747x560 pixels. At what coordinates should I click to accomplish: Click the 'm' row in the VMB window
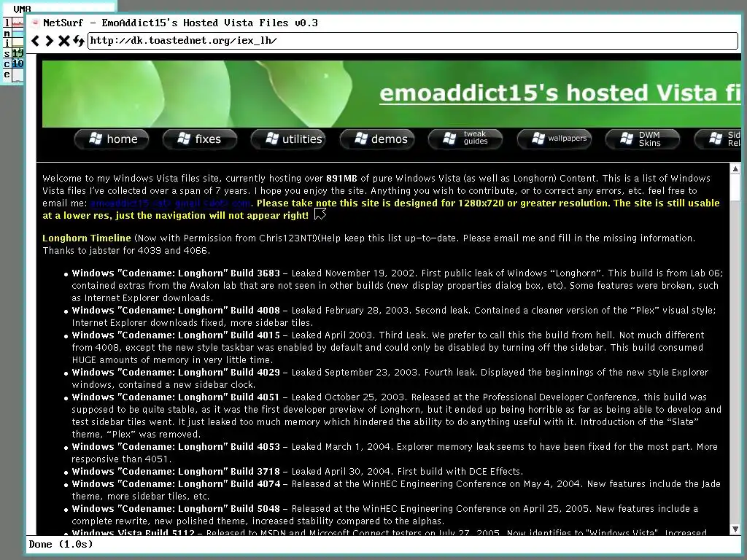tap(13, 34)
